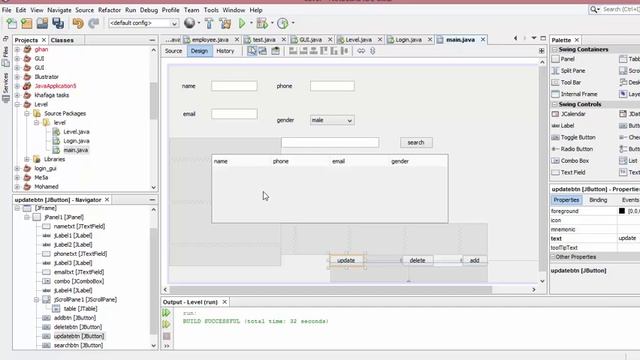This screenshot has height=360, width=640.
Task: Select Radio Button in Palette
Action: pyautogui.click(x=576, y=149)
